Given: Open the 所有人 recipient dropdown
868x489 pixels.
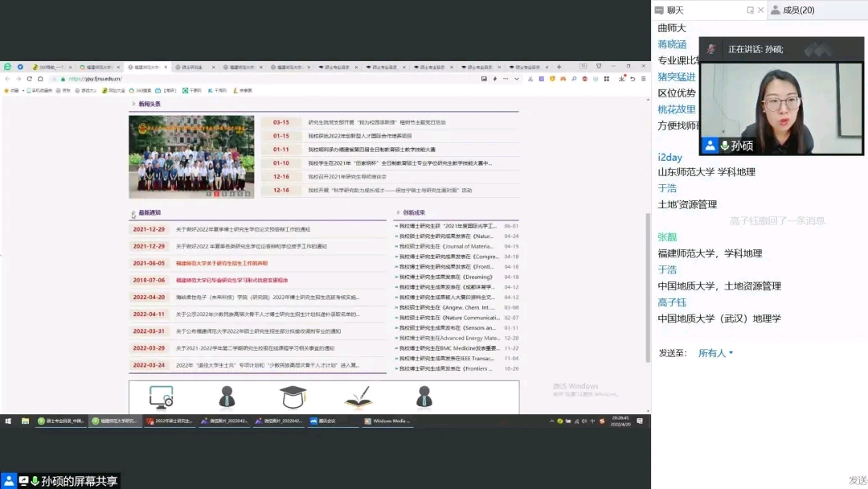Looking at the screenshot, I should pos(715,353).
